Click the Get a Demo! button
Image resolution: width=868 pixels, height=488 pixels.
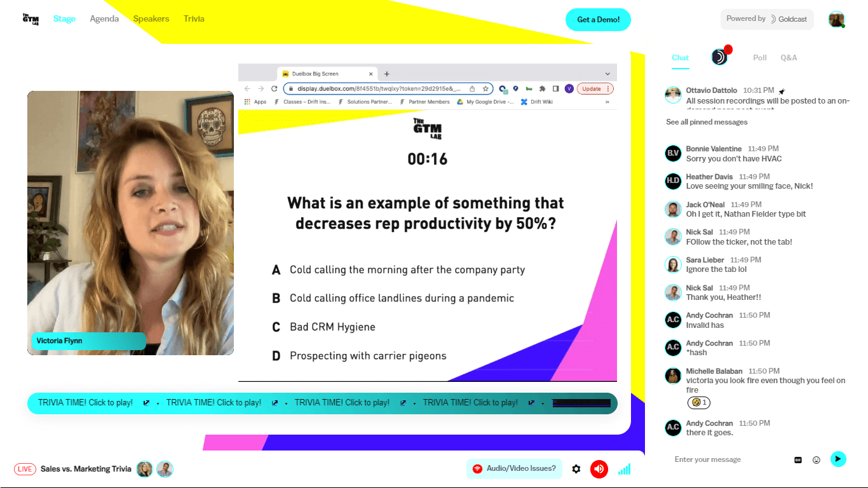pos(598,20)
